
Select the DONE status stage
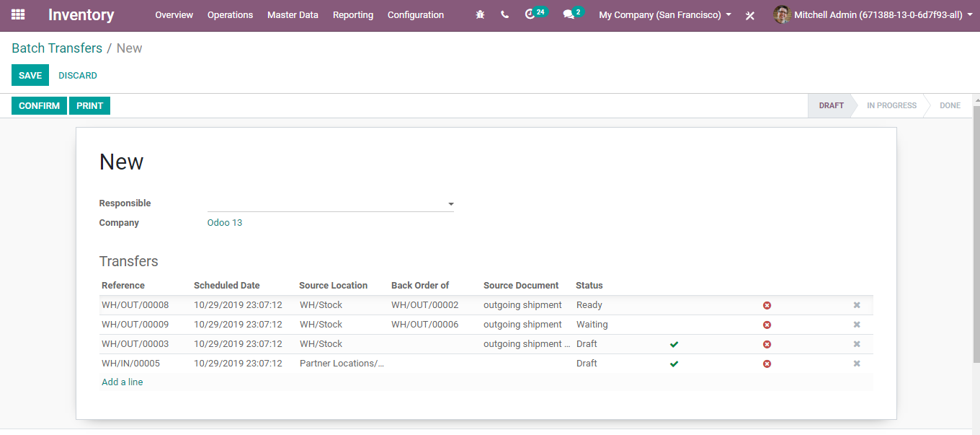point(950,105)
